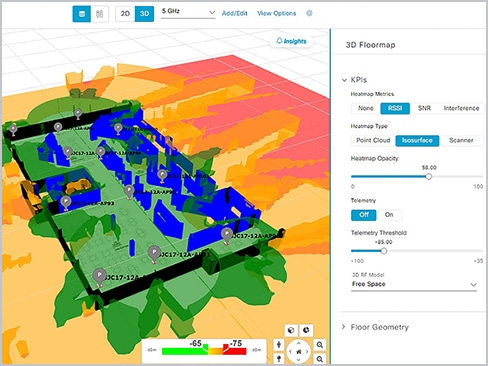Turn Telemetry On
This screenshot has width=488, height=366.
click(x=389, y=215)
